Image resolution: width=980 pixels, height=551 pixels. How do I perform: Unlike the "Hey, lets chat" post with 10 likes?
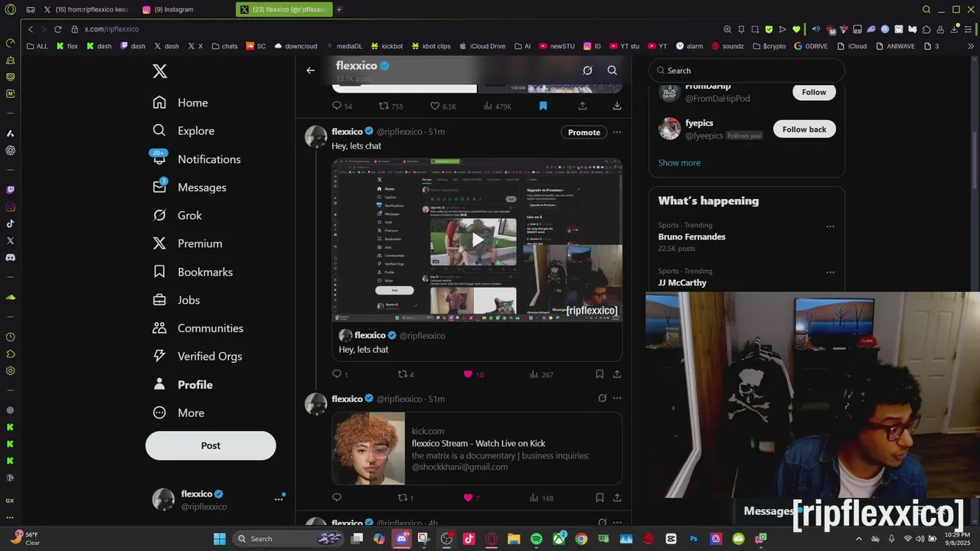click(x=473, y=374)
